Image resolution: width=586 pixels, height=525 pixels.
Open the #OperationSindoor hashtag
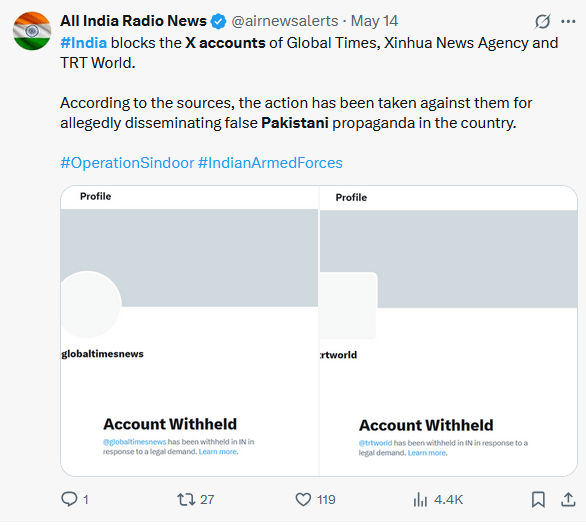[127, 163]
